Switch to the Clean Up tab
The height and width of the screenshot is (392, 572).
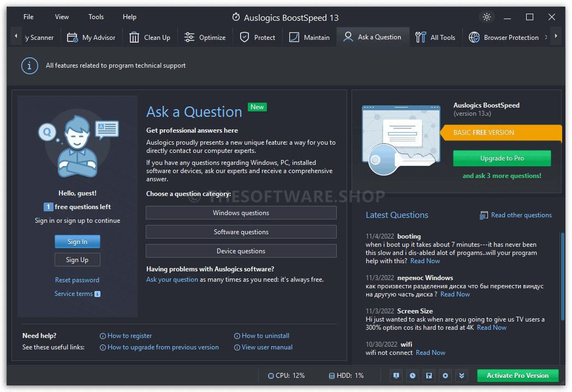pyautogui.click(x=150, y=37)
